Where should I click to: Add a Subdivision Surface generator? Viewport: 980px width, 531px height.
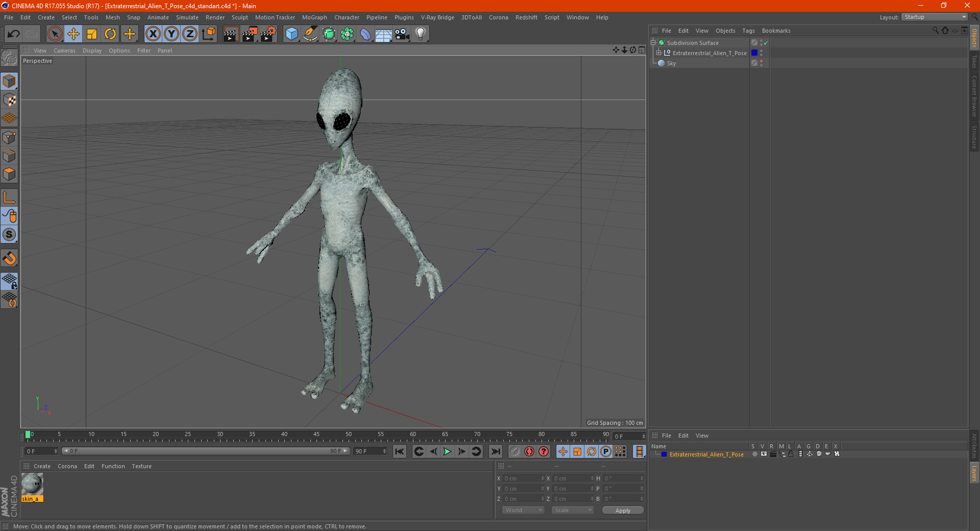329,34
